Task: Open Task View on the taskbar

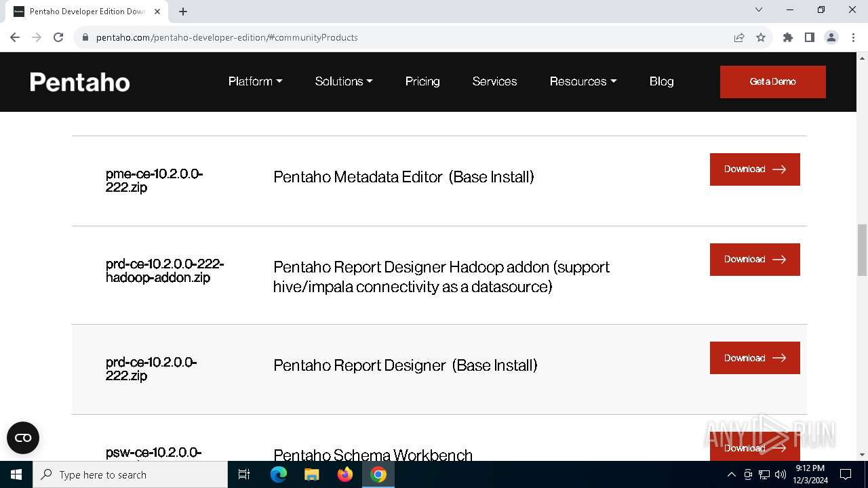Action: coord(244,474)
